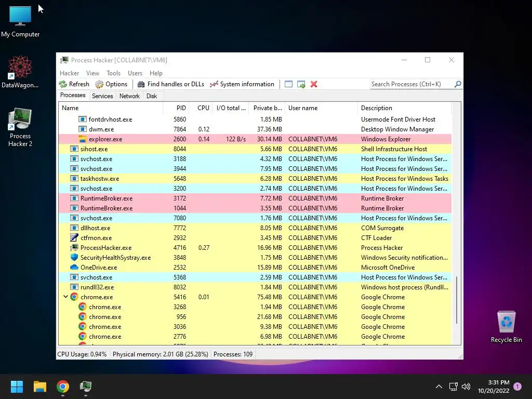Screen dimensions: 532x399
Task: Select the RuntimeBroker.exe 3172 row
Action: click(255, 198)
